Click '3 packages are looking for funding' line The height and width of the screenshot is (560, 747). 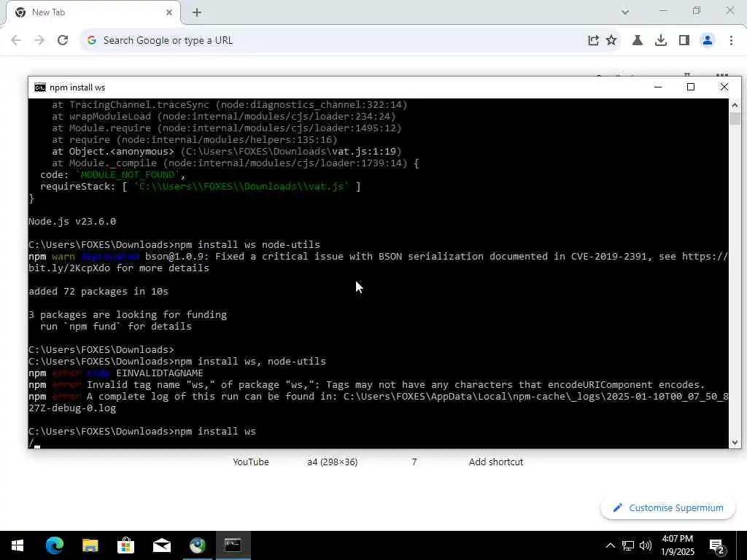pyautogui.click(x=128, y=315)
